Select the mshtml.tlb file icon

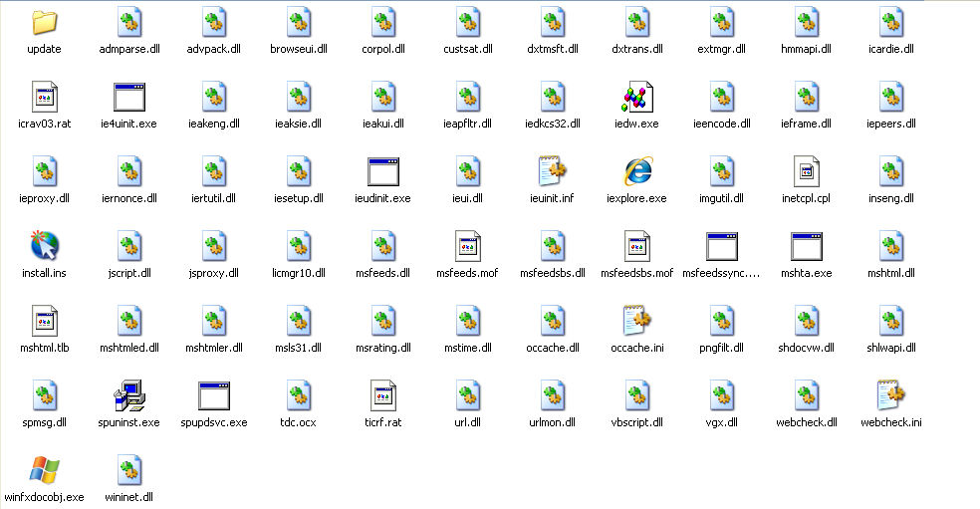[x=45, y=320]
